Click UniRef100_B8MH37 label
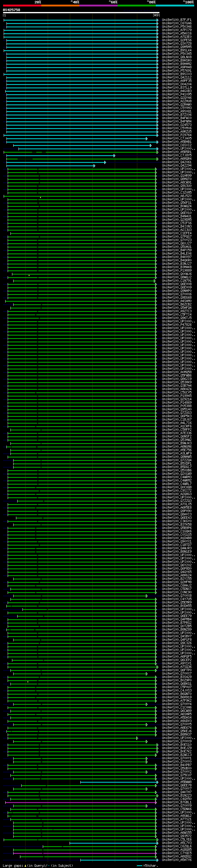This screenshot has width=197, height=868. click(x=176, y=735)
